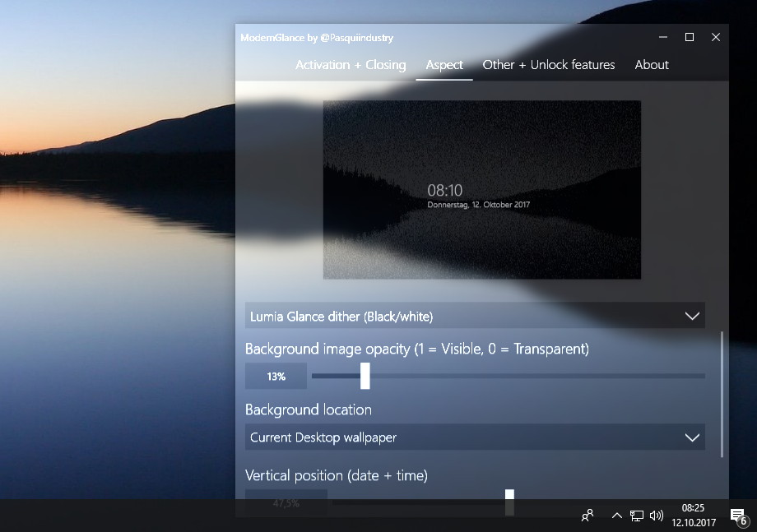757x532 pixels.
Task: Switch to the Activation + Closing tab
Action: (351, 65)
